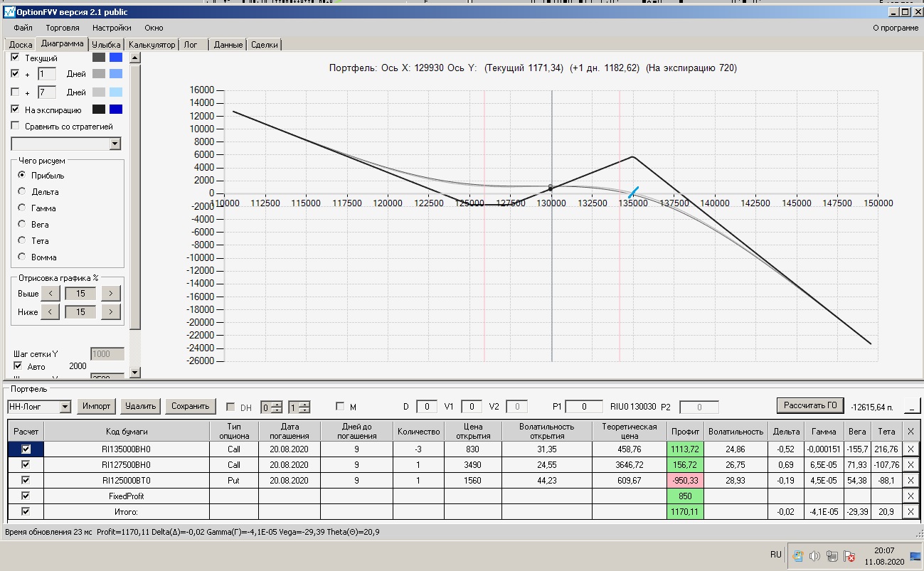924x571 pixels.
Task: Click the D input field
Action: pos(427,407)
